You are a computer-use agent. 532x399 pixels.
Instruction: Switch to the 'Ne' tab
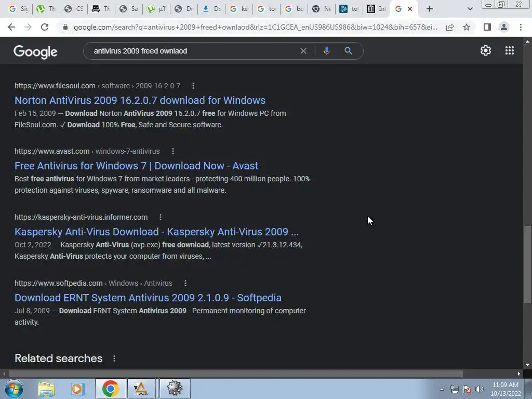322,9
